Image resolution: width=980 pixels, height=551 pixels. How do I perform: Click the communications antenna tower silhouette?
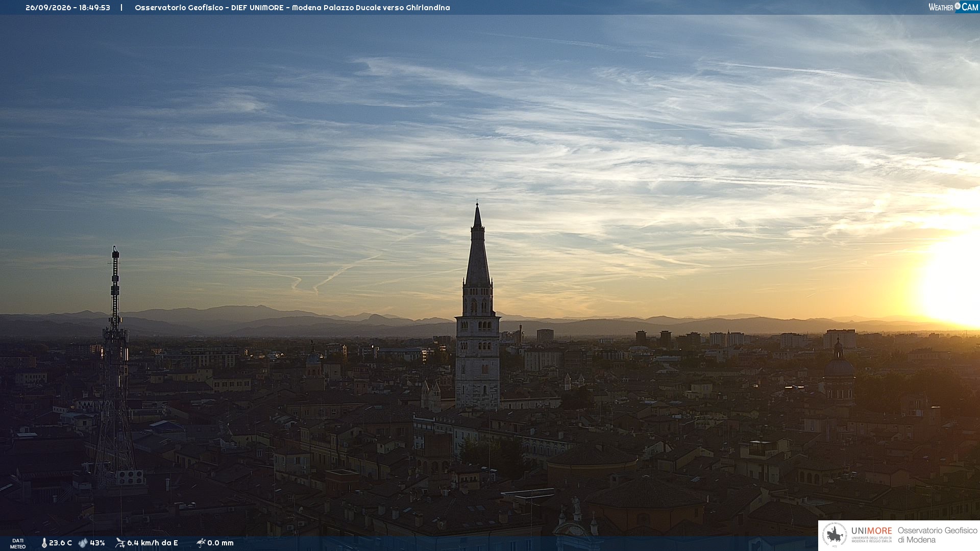(x=115, y=367)
